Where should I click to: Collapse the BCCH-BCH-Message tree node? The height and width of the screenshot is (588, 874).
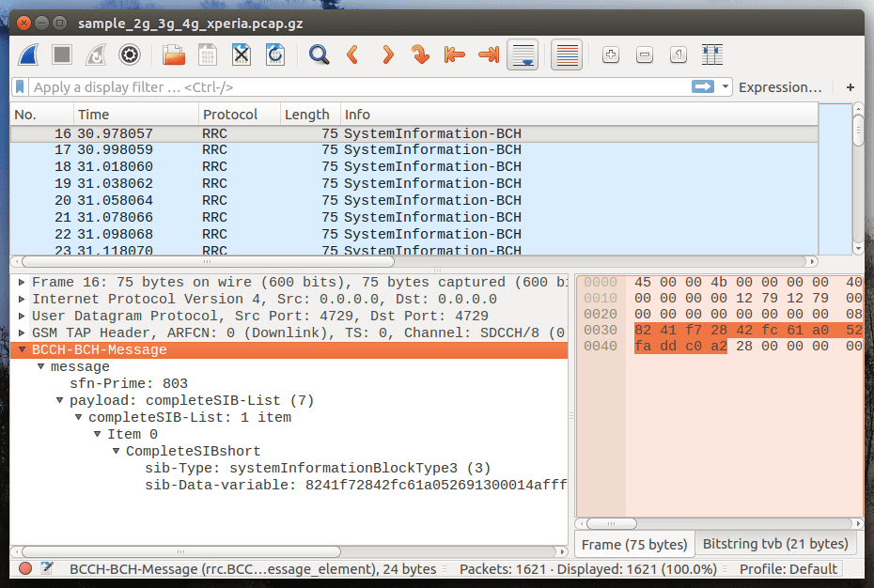point(23,350)
